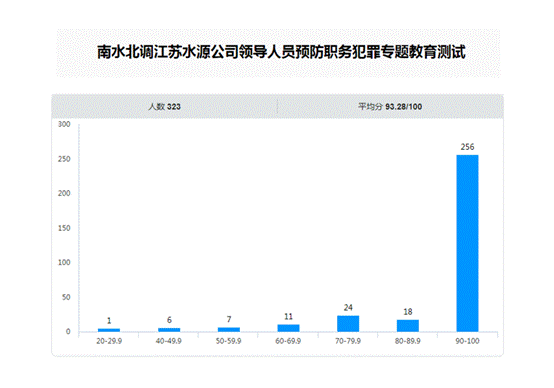Click the 70-79.9 axis label
This screenshot has height=388, width=554.
(348, 341)
